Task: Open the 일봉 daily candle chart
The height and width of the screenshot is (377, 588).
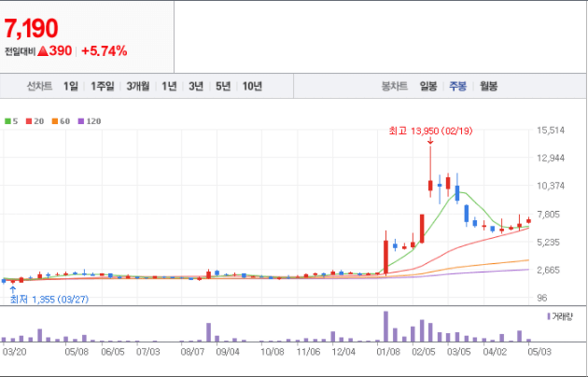Action: 428,86
